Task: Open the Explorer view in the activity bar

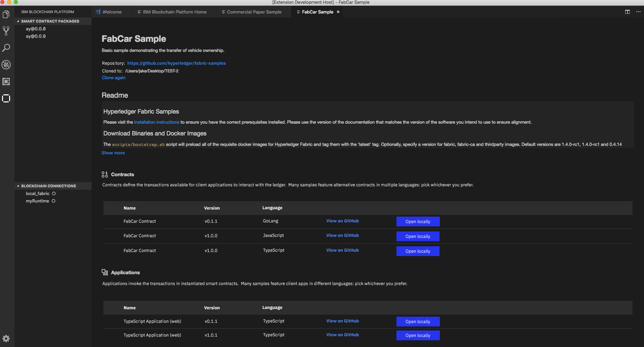Action: point(6,14)
